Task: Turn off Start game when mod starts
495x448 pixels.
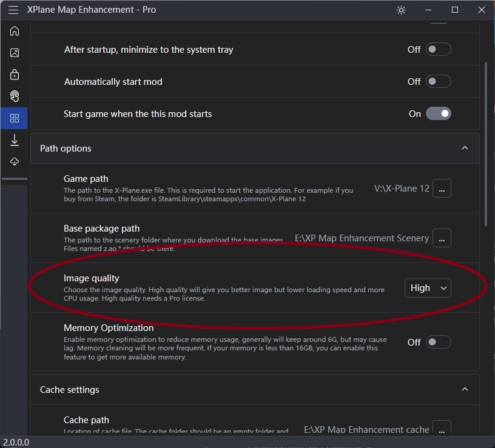Action: tap(438, 113)
